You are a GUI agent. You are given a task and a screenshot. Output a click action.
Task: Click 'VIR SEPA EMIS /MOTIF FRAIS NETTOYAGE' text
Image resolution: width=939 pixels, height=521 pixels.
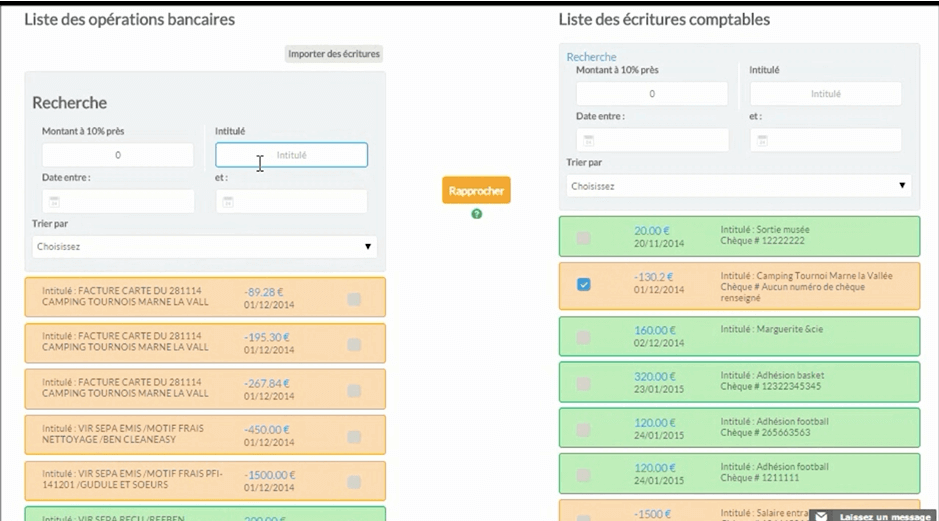123,434
